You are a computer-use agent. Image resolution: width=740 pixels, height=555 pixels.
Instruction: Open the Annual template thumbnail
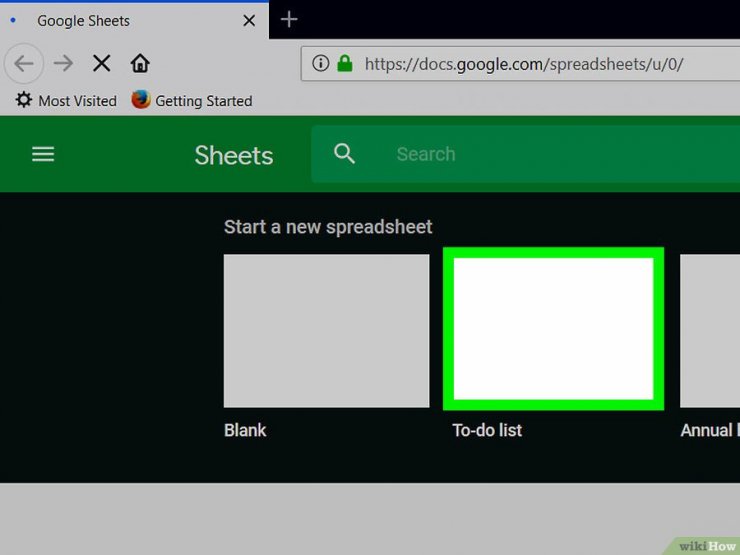[710, 331]
